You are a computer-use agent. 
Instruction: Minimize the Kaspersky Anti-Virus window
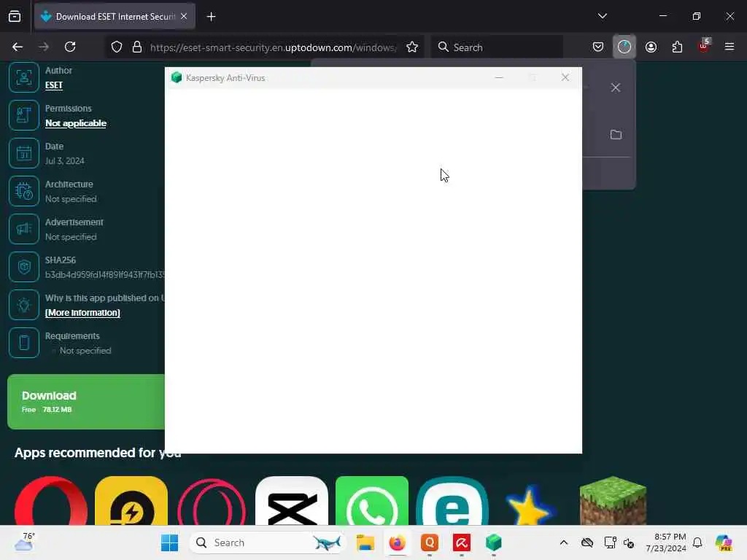[499, 77]
